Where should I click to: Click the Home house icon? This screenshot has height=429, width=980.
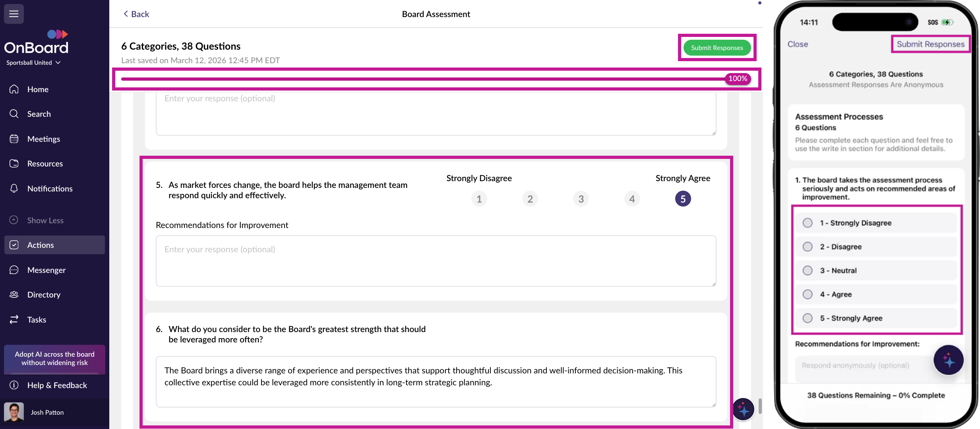(x=14, y=89)
